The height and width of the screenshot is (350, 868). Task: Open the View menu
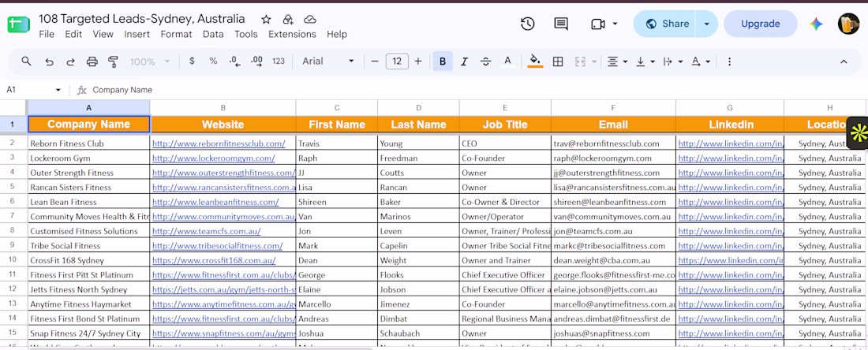[x=103, y=34]
